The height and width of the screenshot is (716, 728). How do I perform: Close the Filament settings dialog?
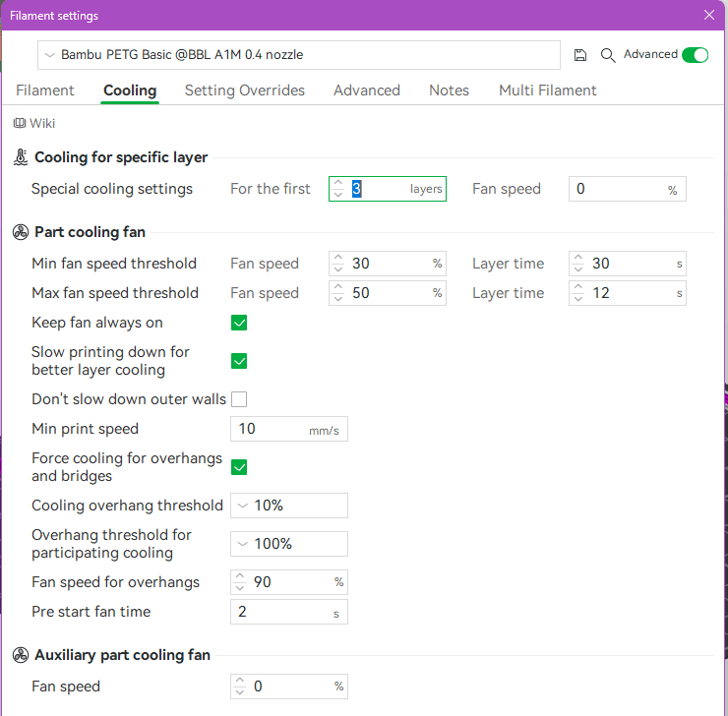[709, 15]
